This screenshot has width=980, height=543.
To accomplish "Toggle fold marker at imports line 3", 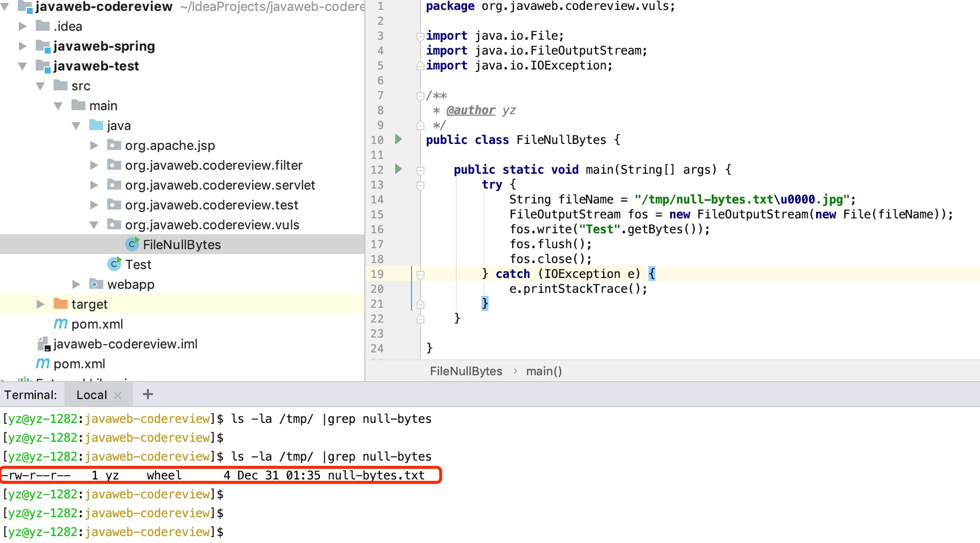I will [x=420, y=36].
